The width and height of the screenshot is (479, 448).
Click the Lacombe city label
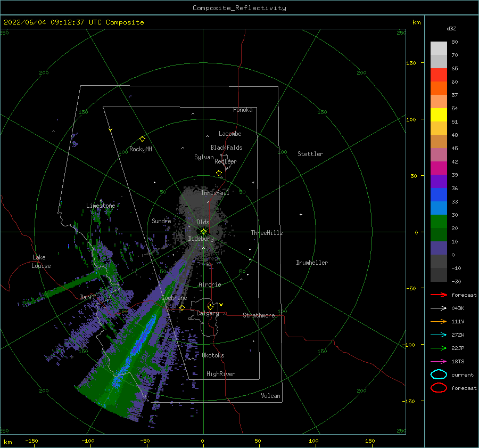click(x=230, y=134)
